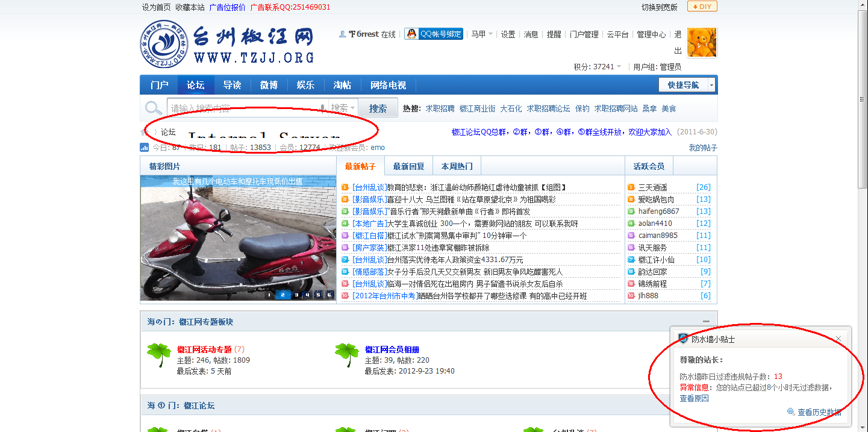Select slideshow page 4
Image resolution: width=868 pixels, height=432 pixels.
[x=307, y=295]
